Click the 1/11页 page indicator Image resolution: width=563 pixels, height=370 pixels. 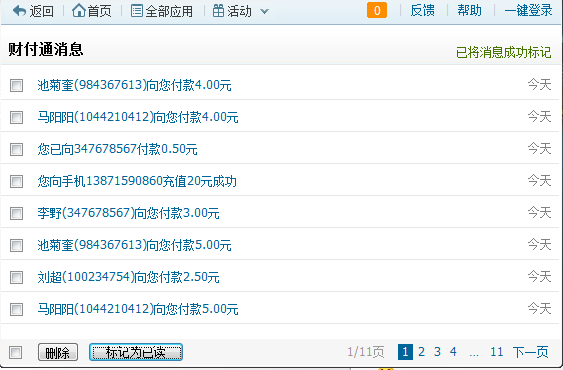pos(366,352)
